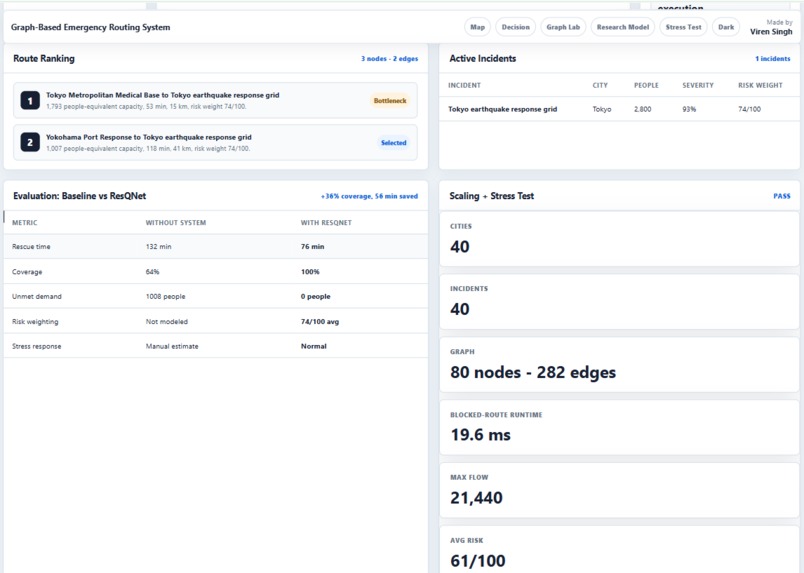Click the 2,800 people value
This screenshot has width=804, height=573.
(642, 109)
